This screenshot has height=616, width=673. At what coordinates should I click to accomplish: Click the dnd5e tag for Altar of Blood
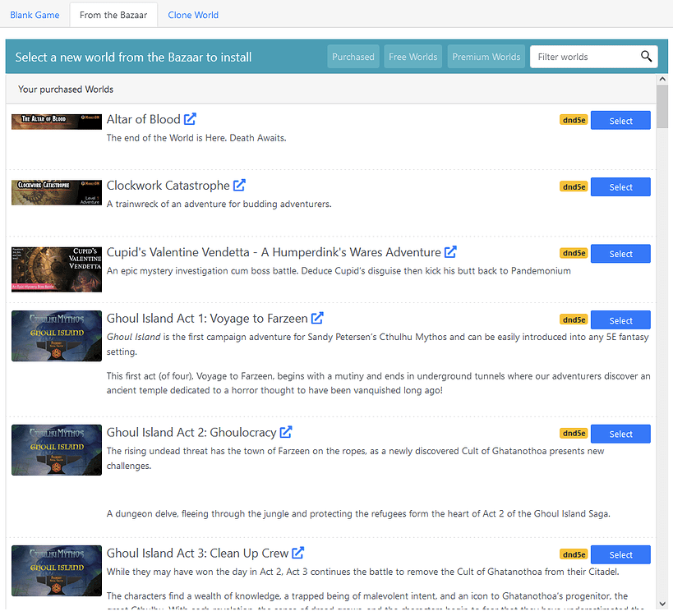(x=574, y=120)
